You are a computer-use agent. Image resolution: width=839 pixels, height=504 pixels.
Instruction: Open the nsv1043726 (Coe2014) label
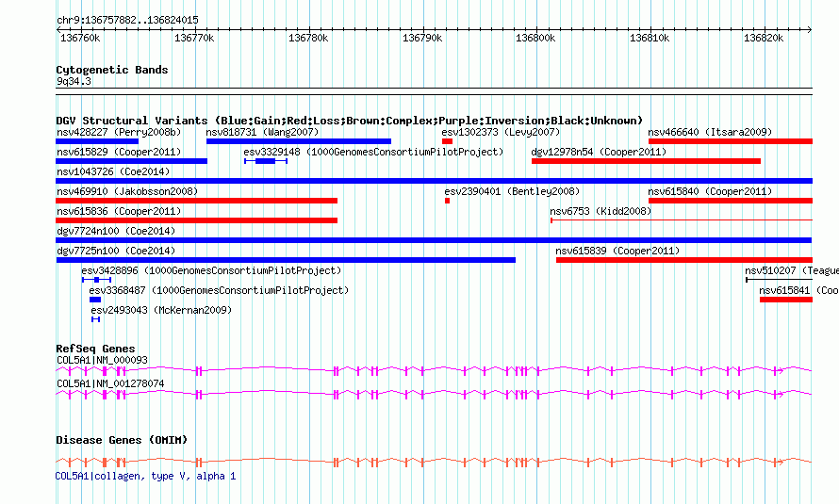[x=113, y=171]
